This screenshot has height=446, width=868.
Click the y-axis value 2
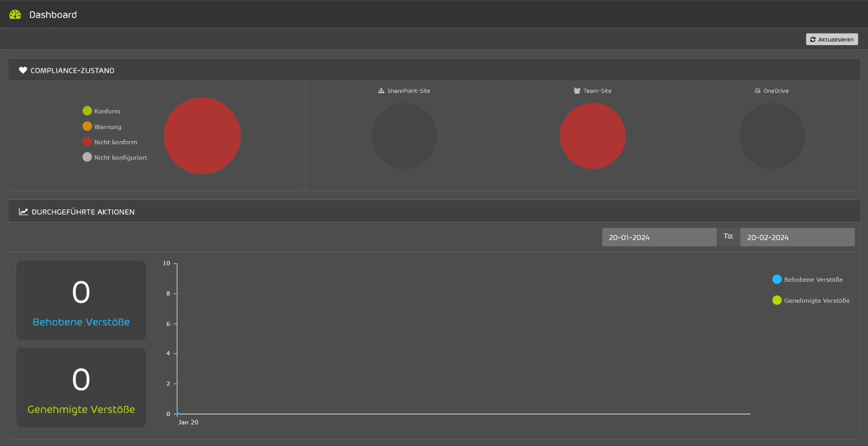tap(169, 384)
